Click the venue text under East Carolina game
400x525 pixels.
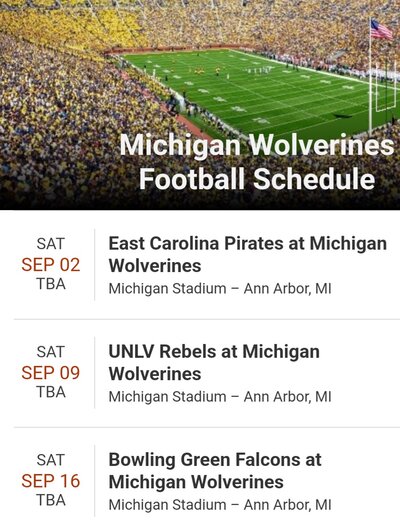tap(220, 289)
